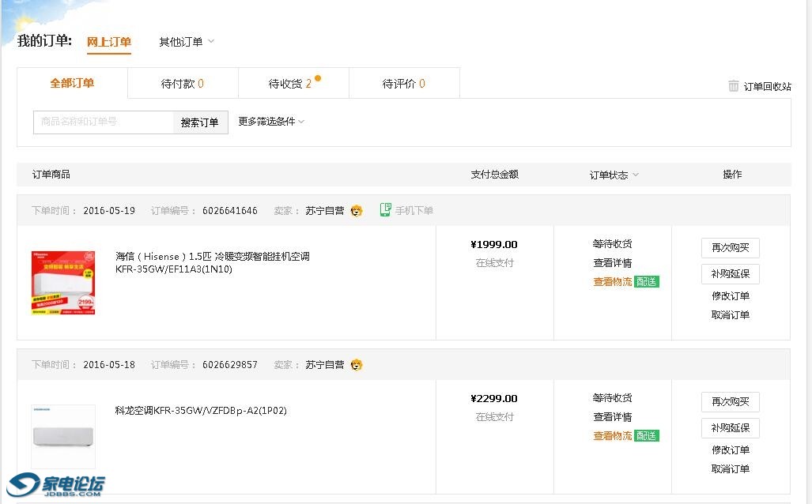This screenshot has height=504, width=812.
Task: Switch to the 待付款 tab
Action: [x=183, y=84]
